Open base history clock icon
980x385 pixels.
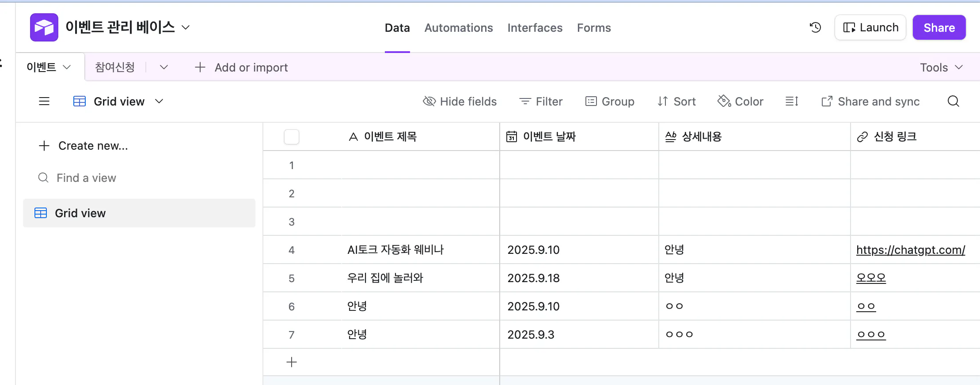(815, 27)
